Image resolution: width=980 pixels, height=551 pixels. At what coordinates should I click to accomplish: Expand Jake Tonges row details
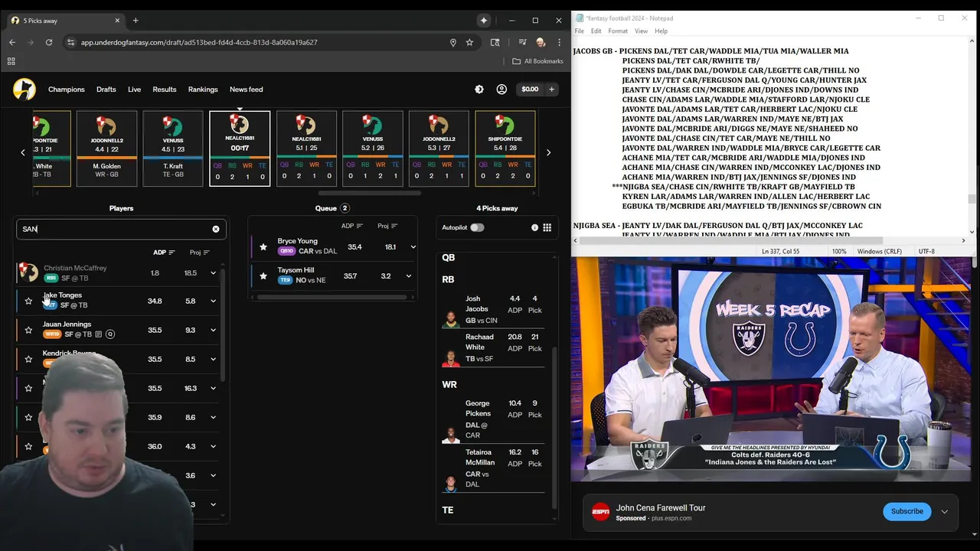tap(214, 302)
